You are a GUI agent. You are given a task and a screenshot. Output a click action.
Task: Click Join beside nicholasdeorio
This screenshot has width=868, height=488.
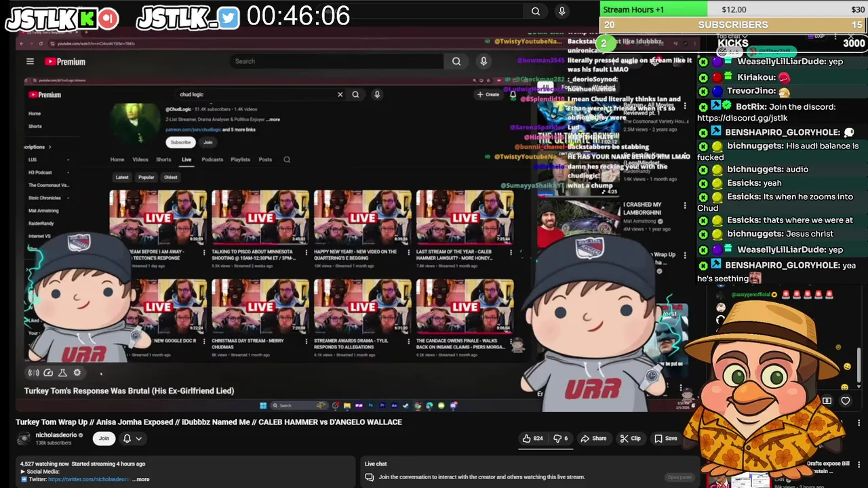click(x=104, y=439)
